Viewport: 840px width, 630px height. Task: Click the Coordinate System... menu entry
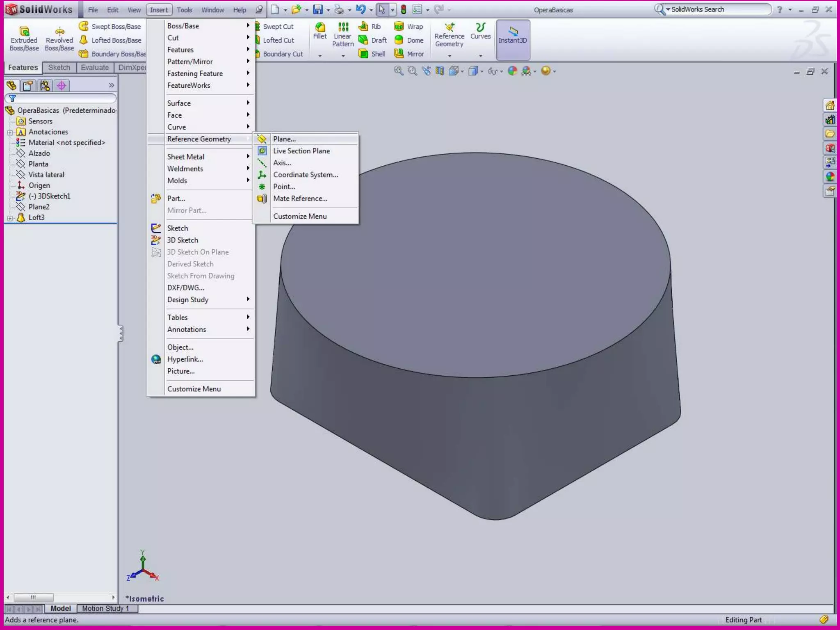[x=306, y=175]
